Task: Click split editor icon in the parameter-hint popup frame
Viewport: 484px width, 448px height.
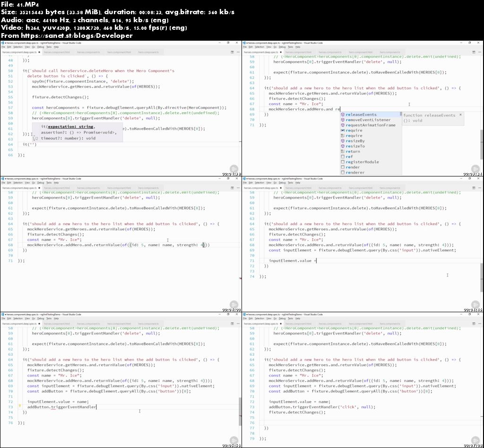Action: tap(232, 52)
